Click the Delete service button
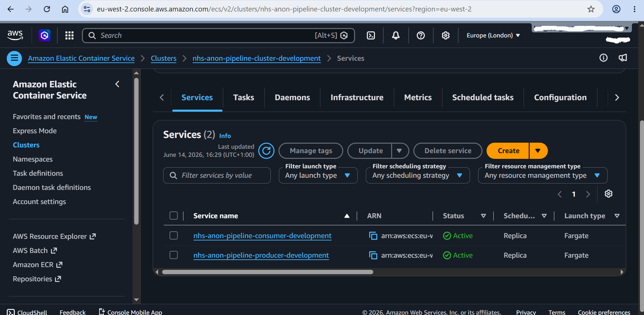This screenshot has width=644, height=315. click(x=448, y=151)
